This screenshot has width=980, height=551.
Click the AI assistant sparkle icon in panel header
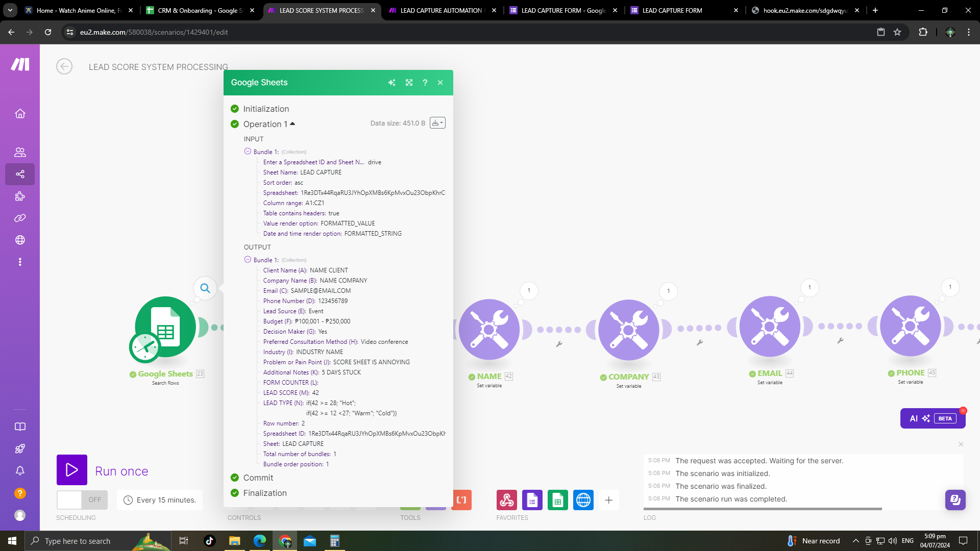391,83
